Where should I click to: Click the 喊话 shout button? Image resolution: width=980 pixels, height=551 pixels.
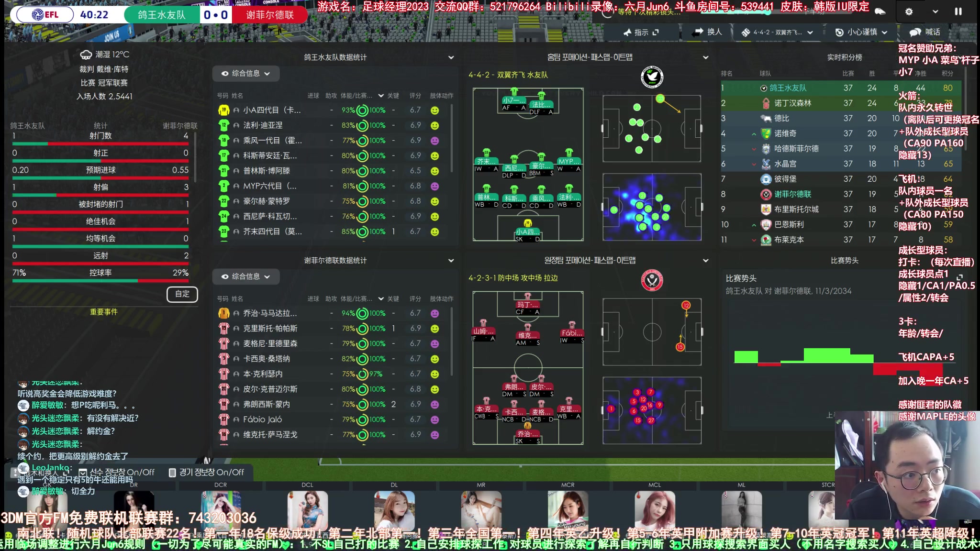tap(926, 32)
